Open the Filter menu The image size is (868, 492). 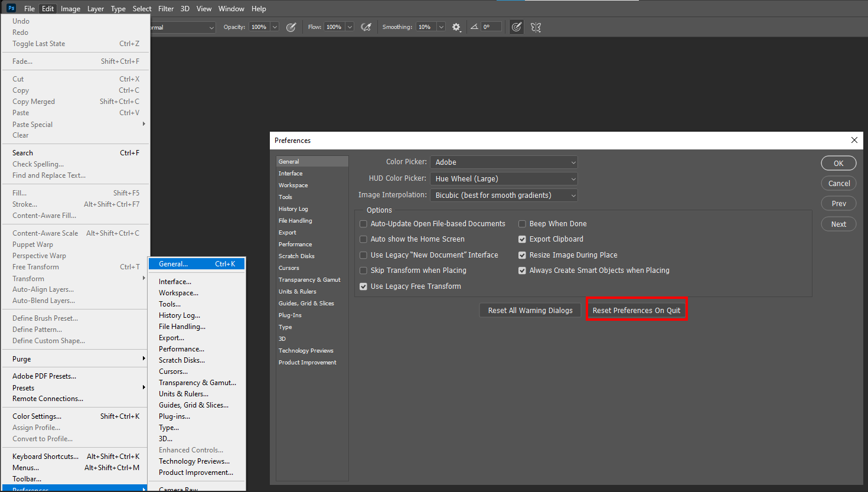pos(165,8)
